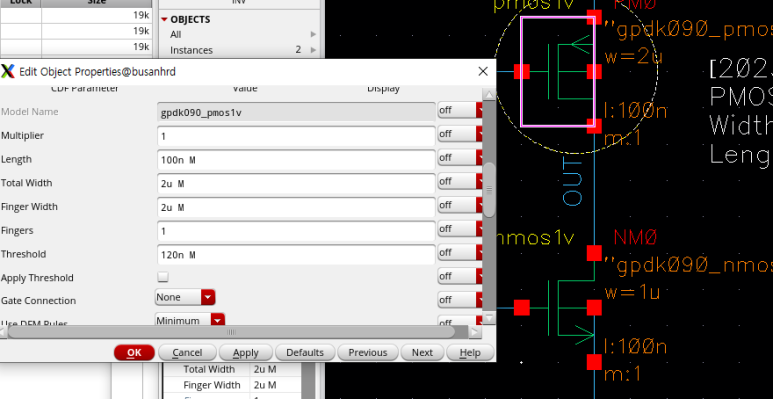Click the Finger Width value in the background property panel
This screenshot has width=773, height=399.
point(265,385)
